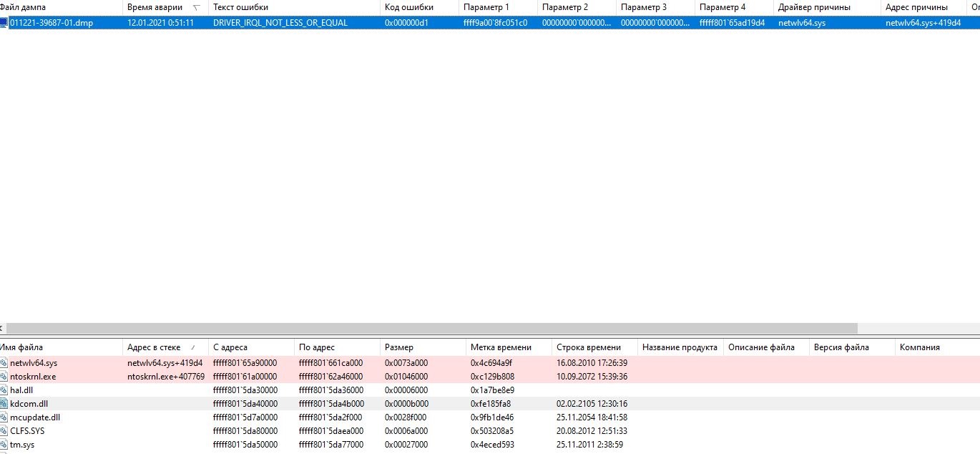Select dump file 011221-39687-01.dmp row icon

4,22
